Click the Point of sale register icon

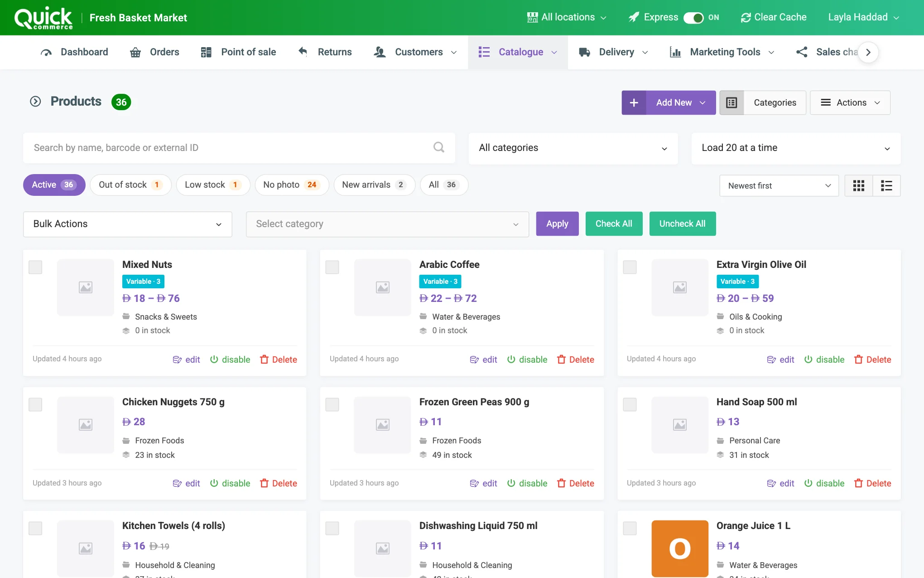tap(206, 52)
